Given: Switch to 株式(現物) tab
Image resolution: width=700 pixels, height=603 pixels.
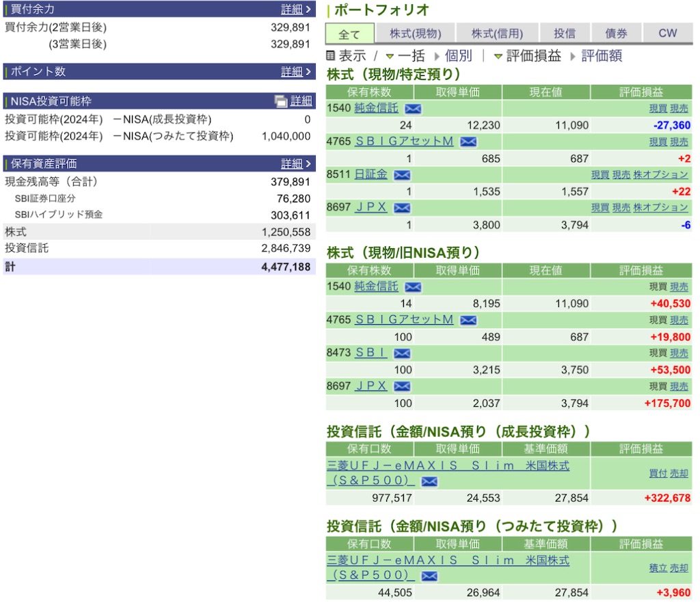Looking at the screenshot, I should (415, 33).
